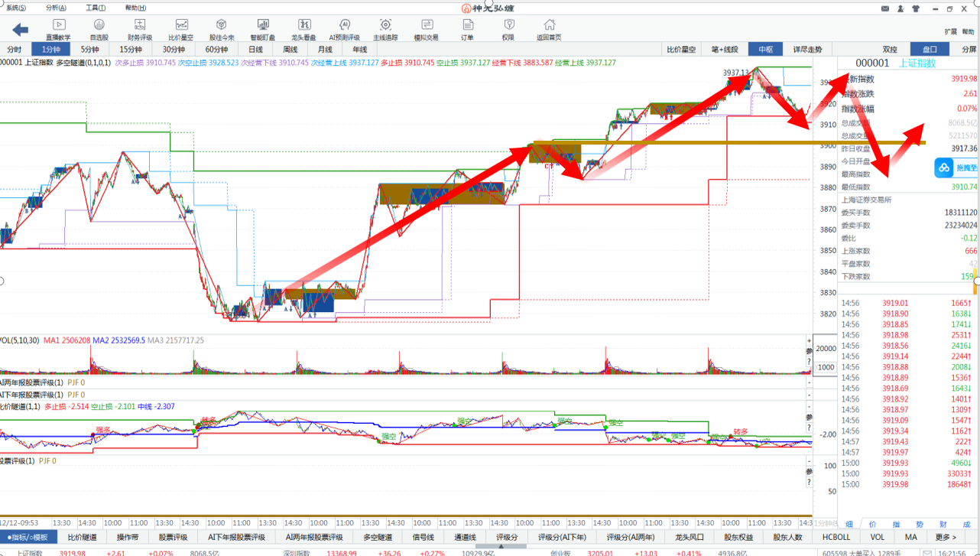This screenshot has width=980, height=556.
Task: Open 智能盯盘 smart monitoring icon
Action: 263,29
